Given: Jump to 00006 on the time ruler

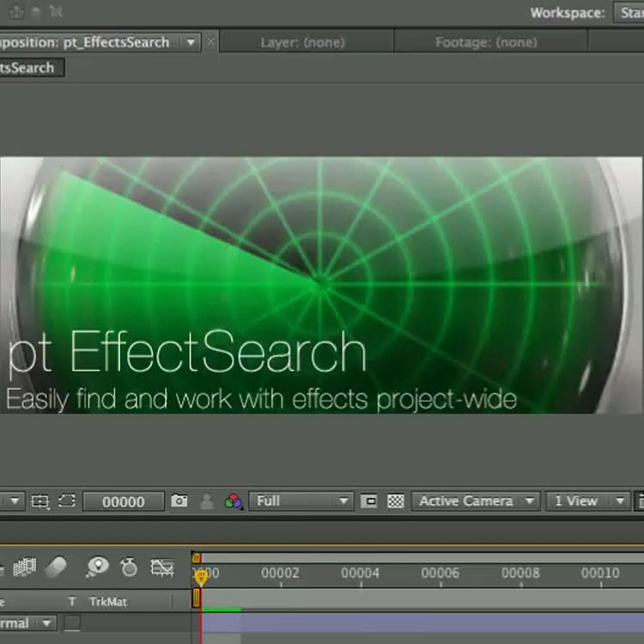Looking at the screenshot, I should pos(440,573).
